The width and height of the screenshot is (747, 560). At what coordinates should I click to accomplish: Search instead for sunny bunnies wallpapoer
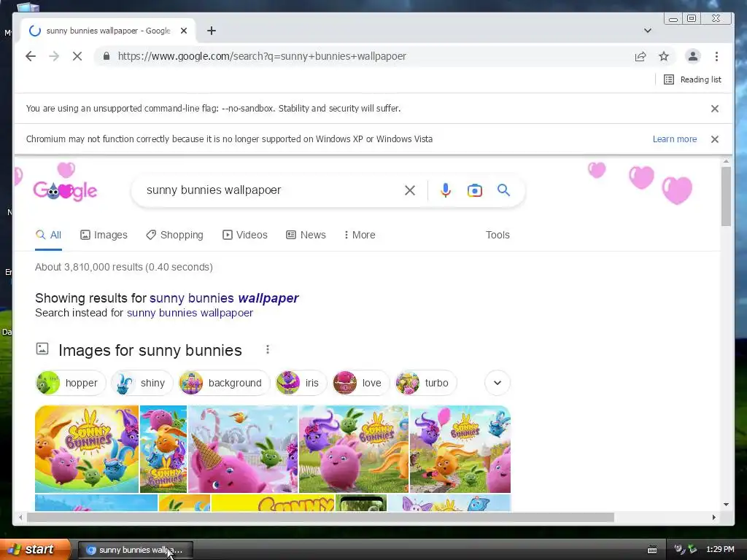point(190,313)
